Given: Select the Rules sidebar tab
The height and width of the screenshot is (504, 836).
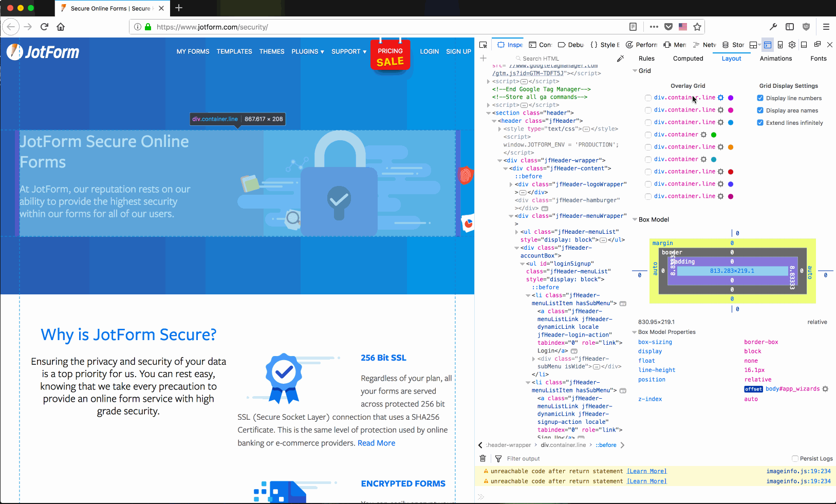Looking at the screenshot, I should click(x=646, y=59).
